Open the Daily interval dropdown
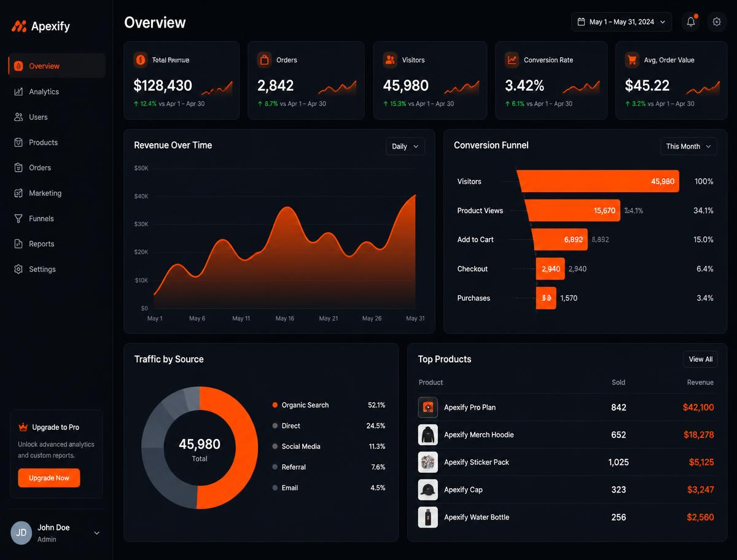Viewport: 737px width, 560px height. [x=405, y=146]
